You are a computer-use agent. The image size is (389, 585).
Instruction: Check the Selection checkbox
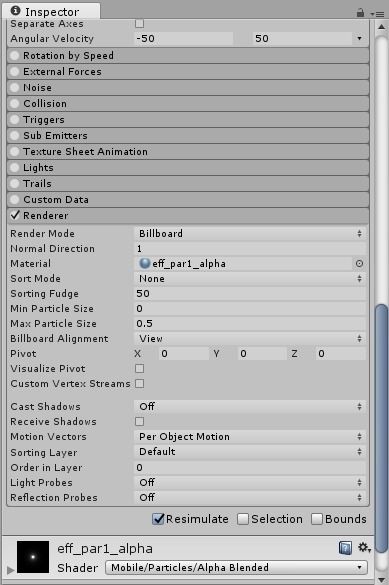click(x=243, y=519)
